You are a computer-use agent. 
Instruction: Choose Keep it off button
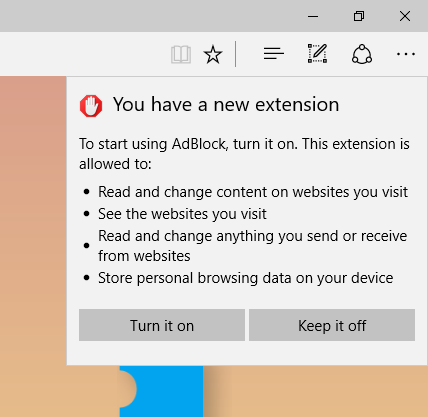[332, 325]
